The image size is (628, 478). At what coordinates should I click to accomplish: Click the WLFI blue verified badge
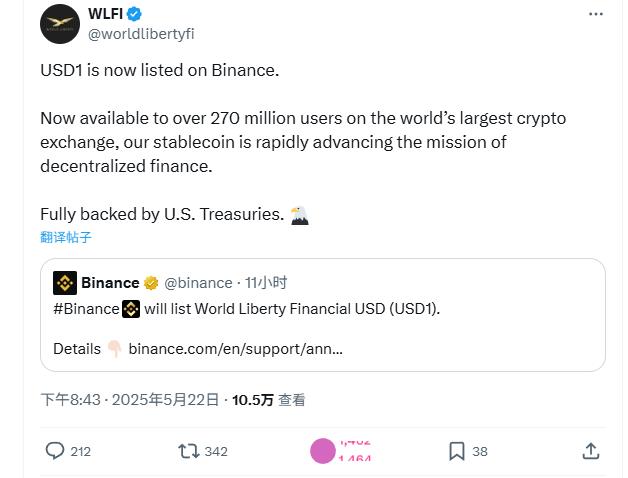(x=134, y=14)
